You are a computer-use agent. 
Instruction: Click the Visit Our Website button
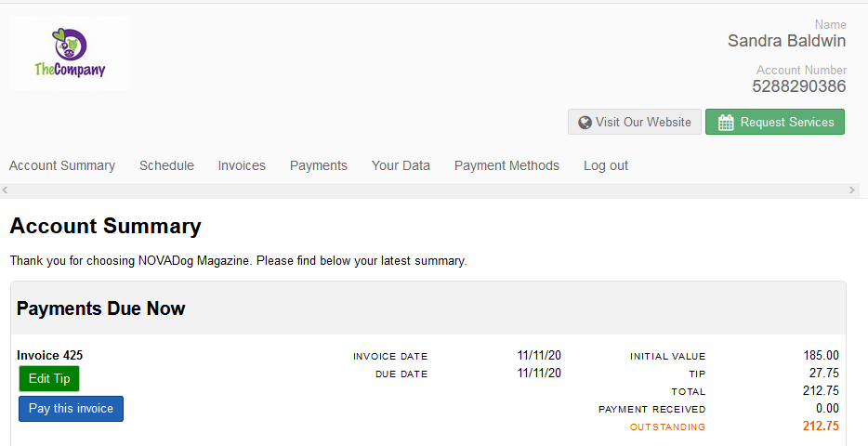635,122
